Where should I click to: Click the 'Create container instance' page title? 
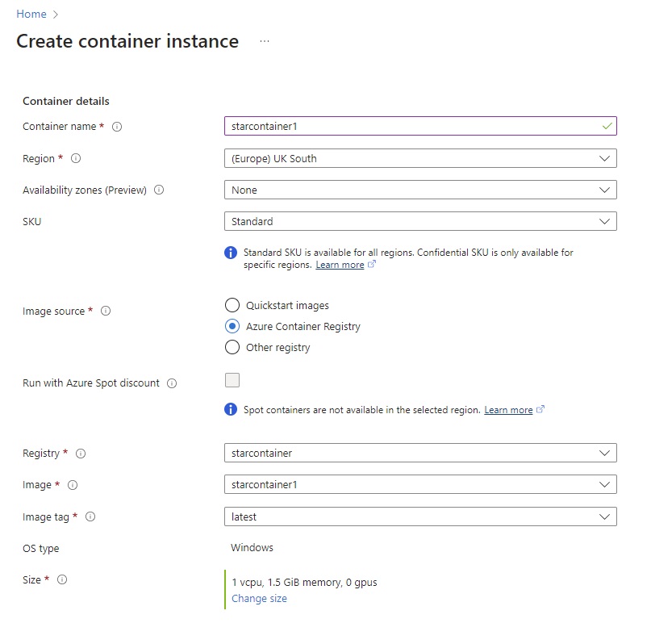127,41
